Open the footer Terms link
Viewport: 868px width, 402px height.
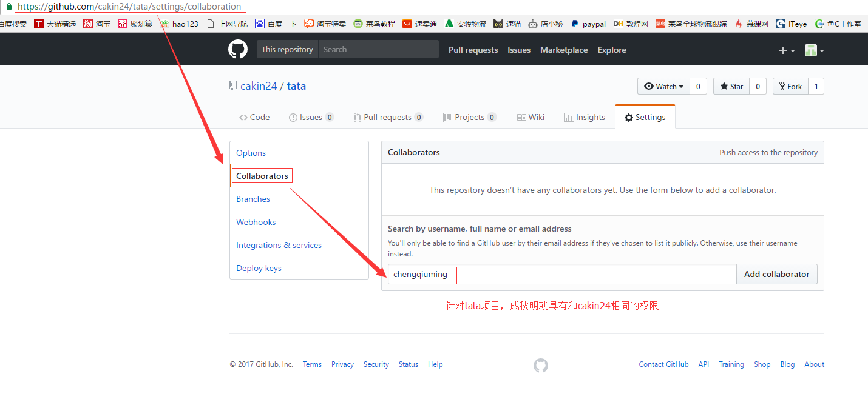[312, 364]
